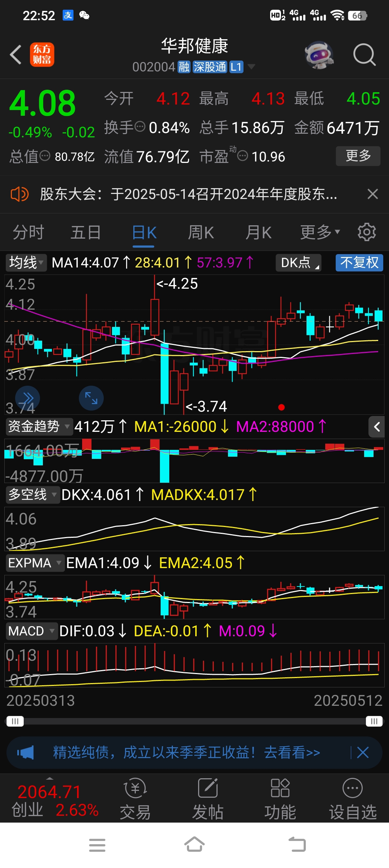The width and height of the screenshot is (389, 868).
Task: Tap the red dot chart marker
Action: [282, 407]
